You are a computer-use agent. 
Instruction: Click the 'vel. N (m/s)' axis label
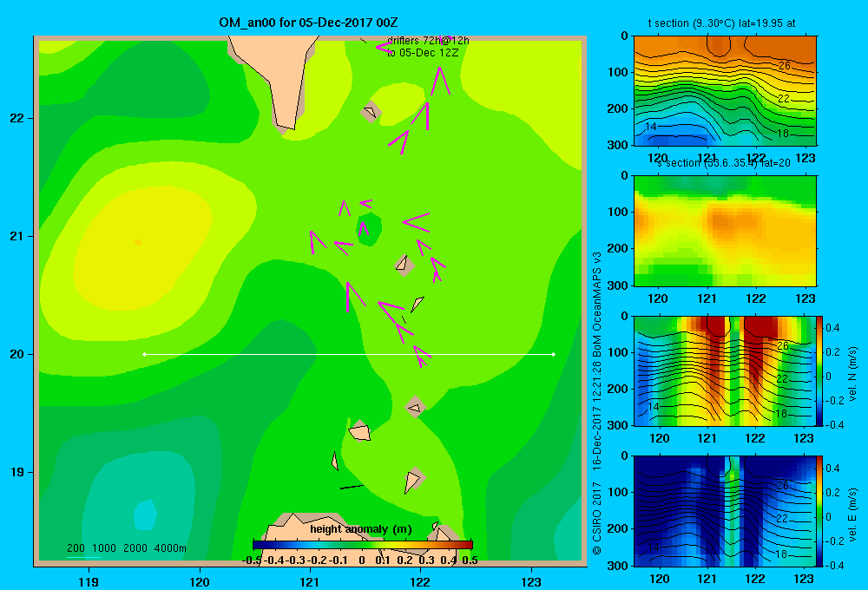click(x=852, y=374)
